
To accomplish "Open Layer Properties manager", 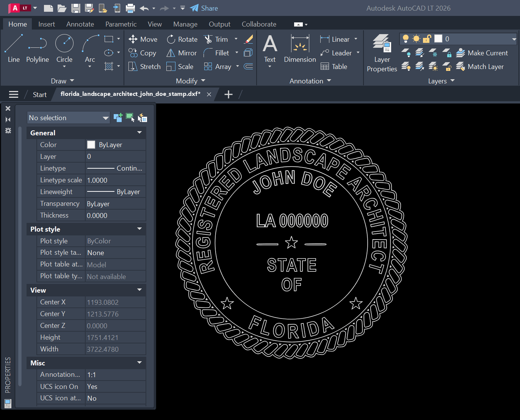I will pyautogui.click(x=382, y=53).
